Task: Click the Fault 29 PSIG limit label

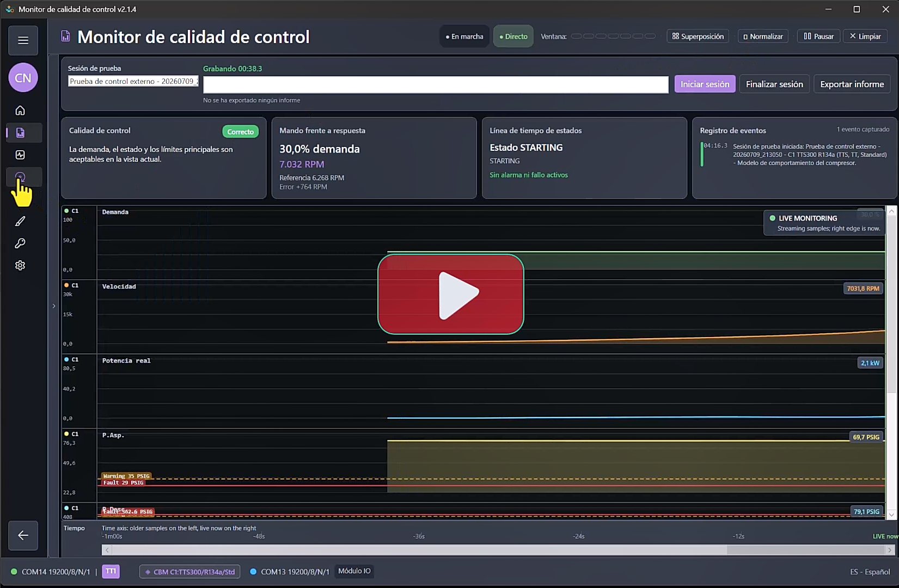Action: point(124,482)
